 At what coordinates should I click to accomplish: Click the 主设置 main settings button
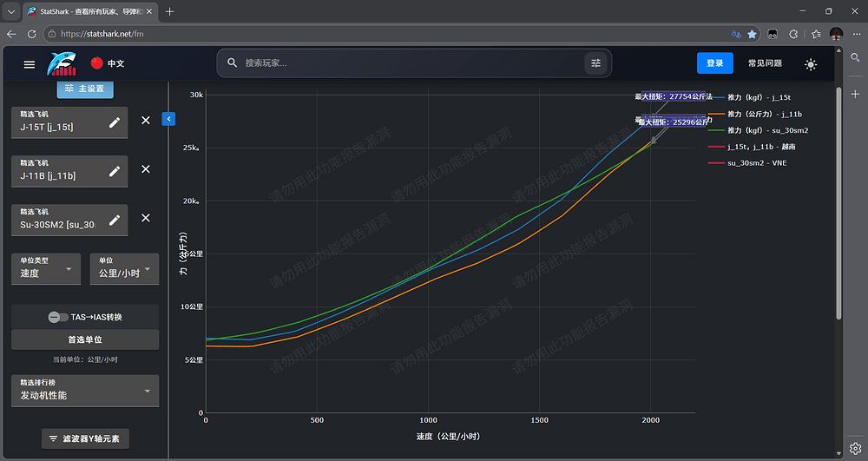pos(85,89)
